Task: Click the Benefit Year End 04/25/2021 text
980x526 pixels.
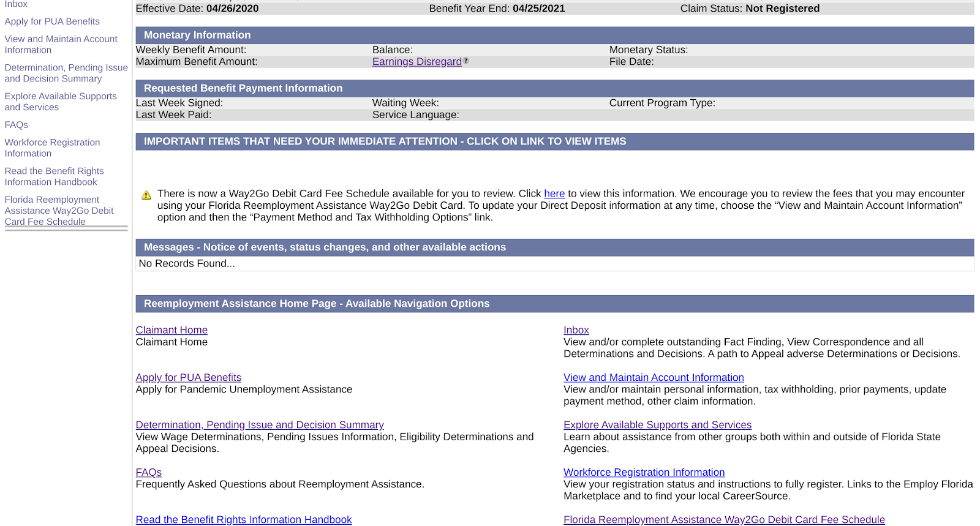Action: pyautogui.click(x=497, y=9)
